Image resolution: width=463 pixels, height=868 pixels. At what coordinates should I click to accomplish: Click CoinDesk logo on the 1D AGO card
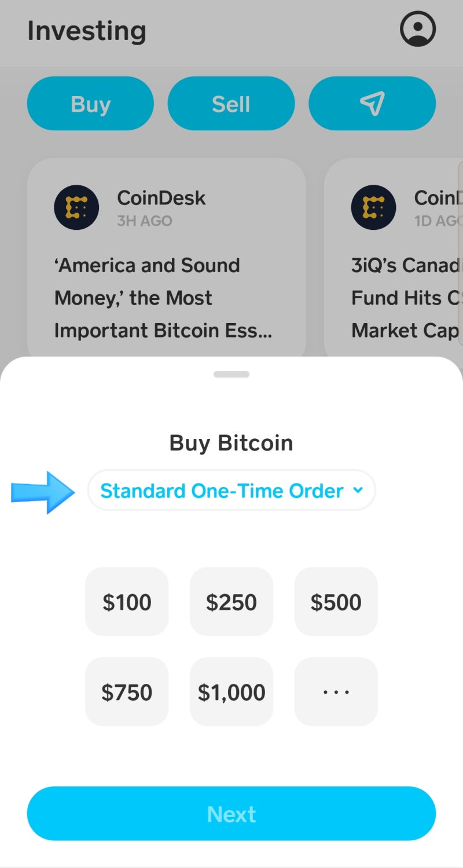click(x=373, y=207)
